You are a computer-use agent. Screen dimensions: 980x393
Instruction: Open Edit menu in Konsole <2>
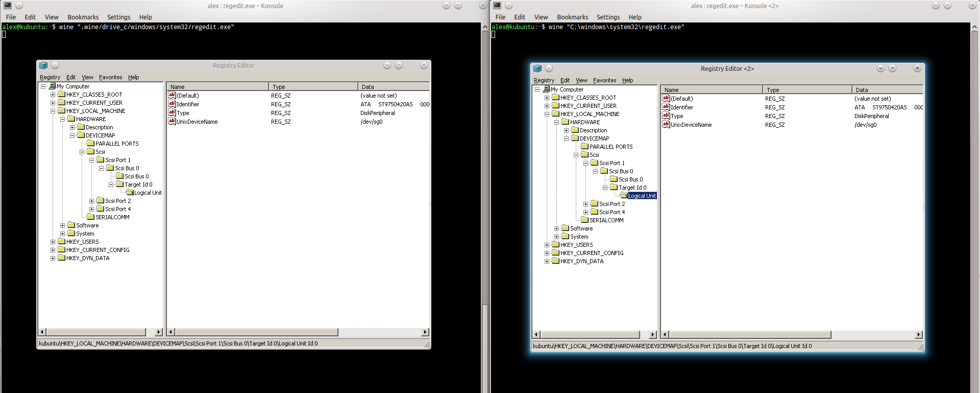(x=520, y=17)
